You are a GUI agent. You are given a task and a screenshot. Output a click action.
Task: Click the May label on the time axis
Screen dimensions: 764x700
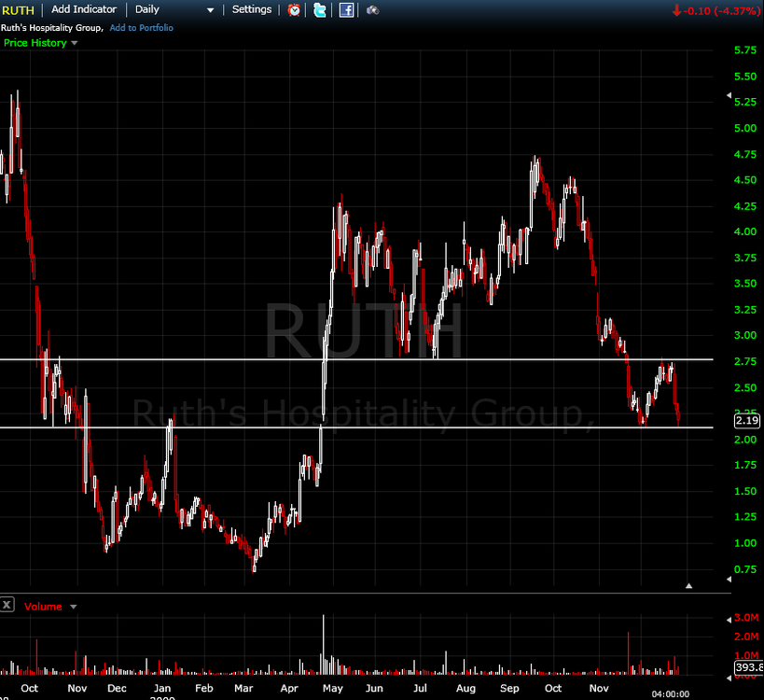click(x=333, y=688)
